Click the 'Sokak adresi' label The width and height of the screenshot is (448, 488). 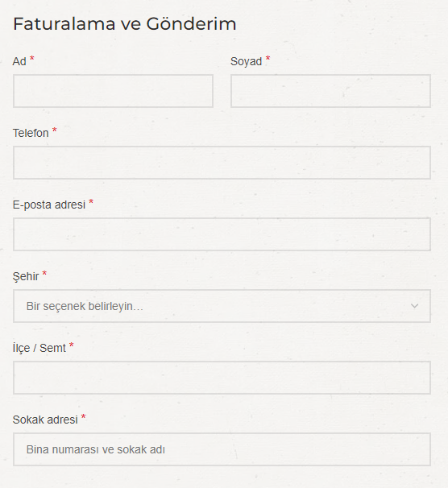[45, 420]
